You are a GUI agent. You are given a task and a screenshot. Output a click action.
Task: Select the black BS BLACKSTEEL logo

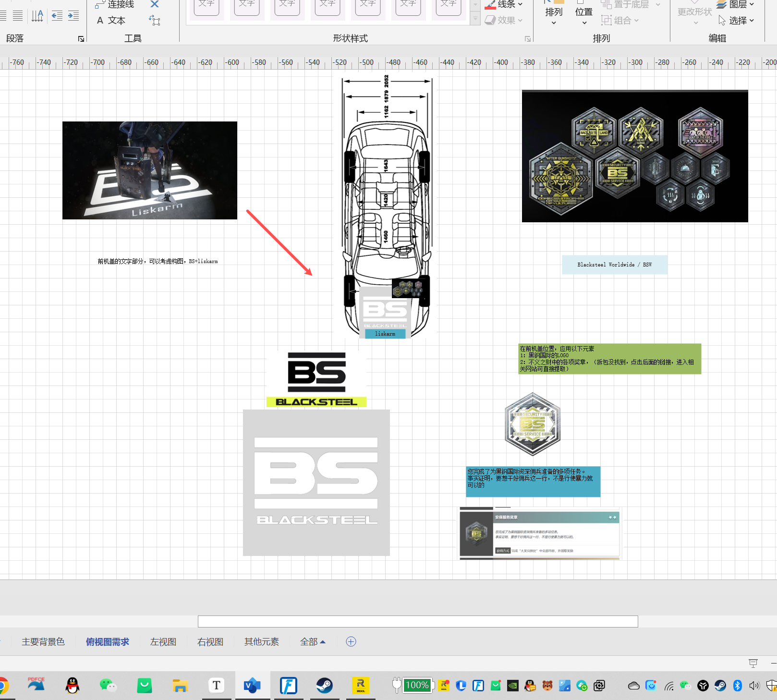(316, 379)
